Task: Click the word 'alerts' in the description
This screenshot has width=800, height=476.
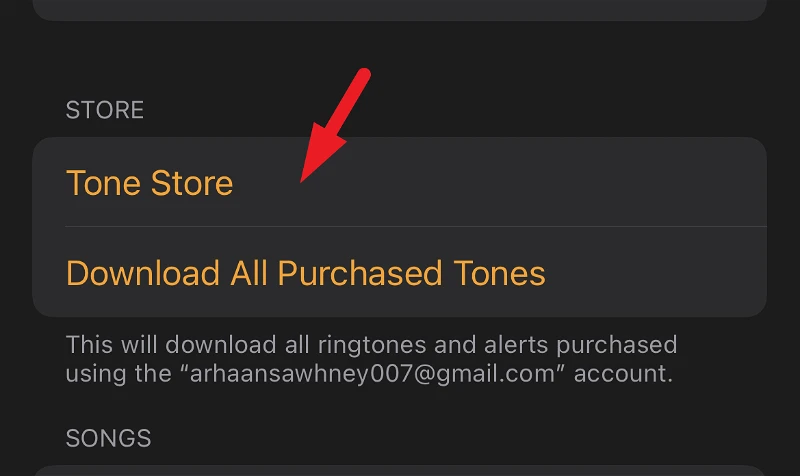Action: pos(515,345)
